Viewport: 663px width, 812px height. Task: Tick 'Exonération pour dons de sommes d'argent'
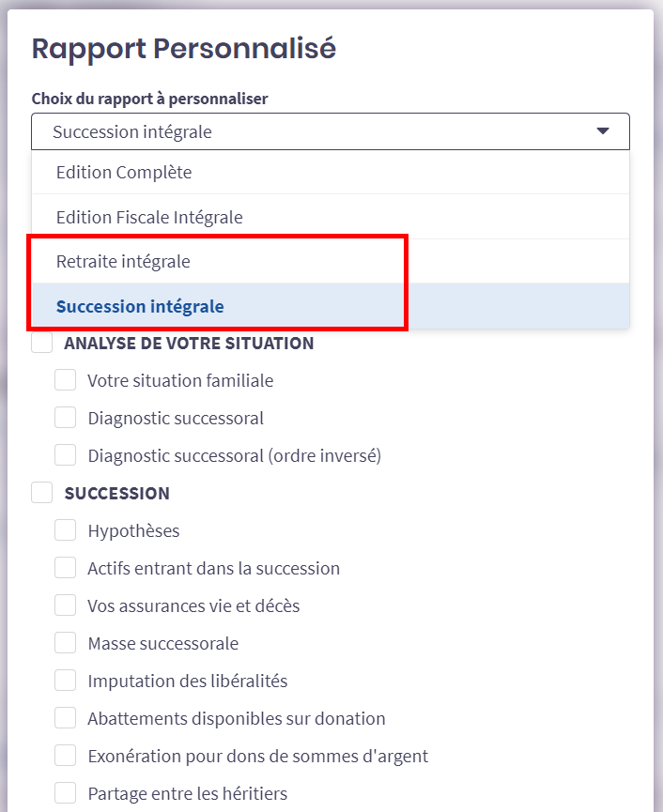65,756
